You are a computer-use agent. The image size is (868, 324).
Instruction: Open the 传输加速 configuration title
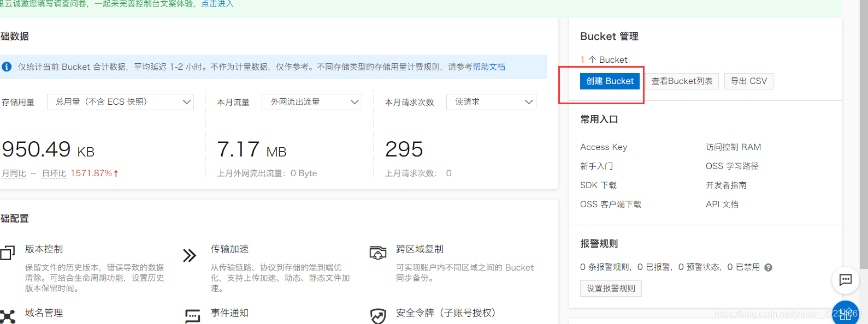click(229, 249)
